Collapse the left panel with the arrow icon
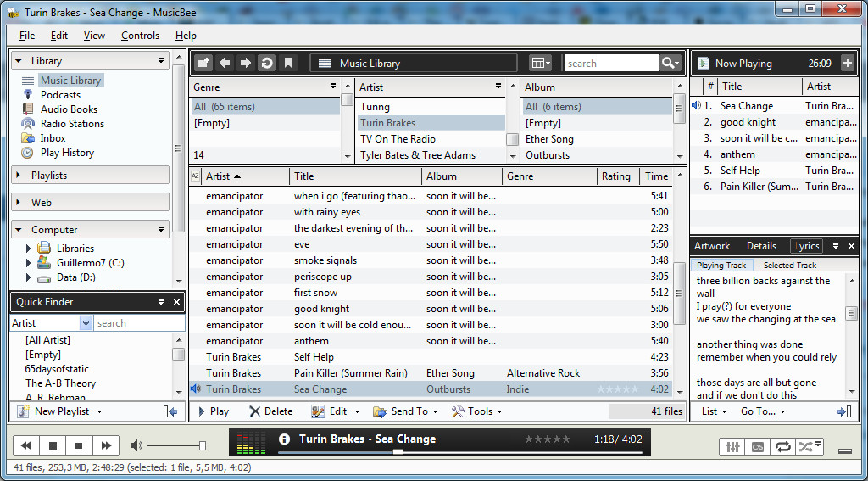 click(170, 411)
